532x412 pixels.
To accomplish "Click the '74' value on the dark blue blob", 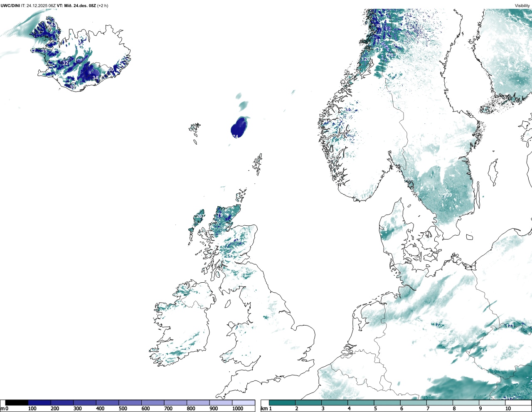I will pyautogui.click(x=235, y=136).
